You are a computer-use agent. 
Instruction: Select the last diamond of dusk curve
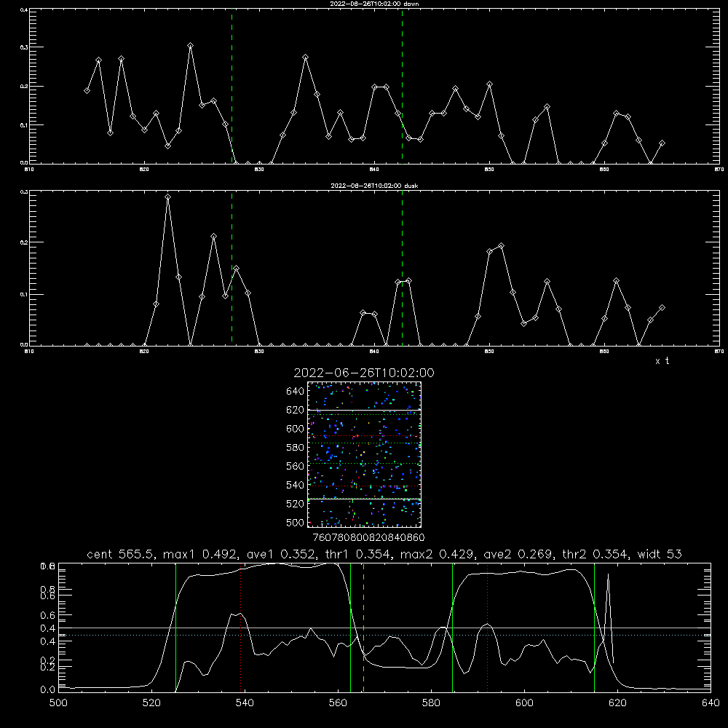point(662,307)
